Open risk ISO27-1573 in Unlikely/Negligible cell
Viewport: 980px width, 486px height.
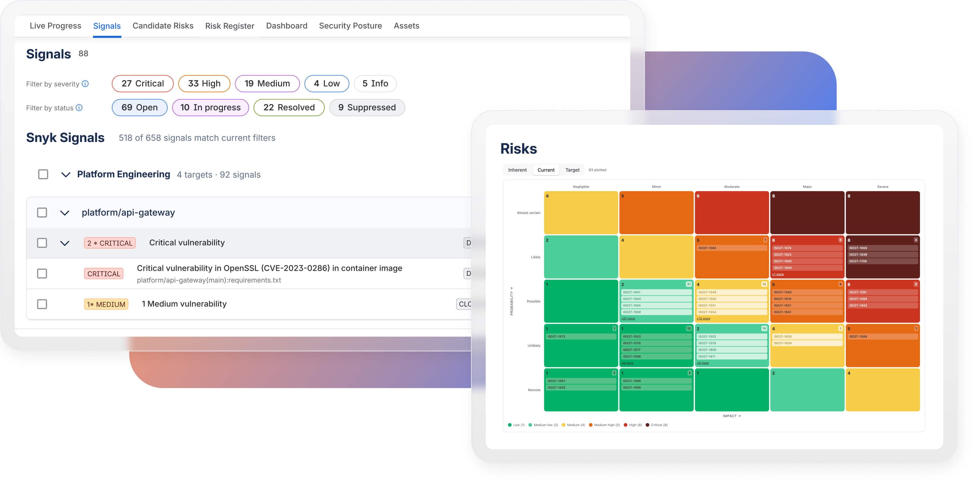point(581,337)
